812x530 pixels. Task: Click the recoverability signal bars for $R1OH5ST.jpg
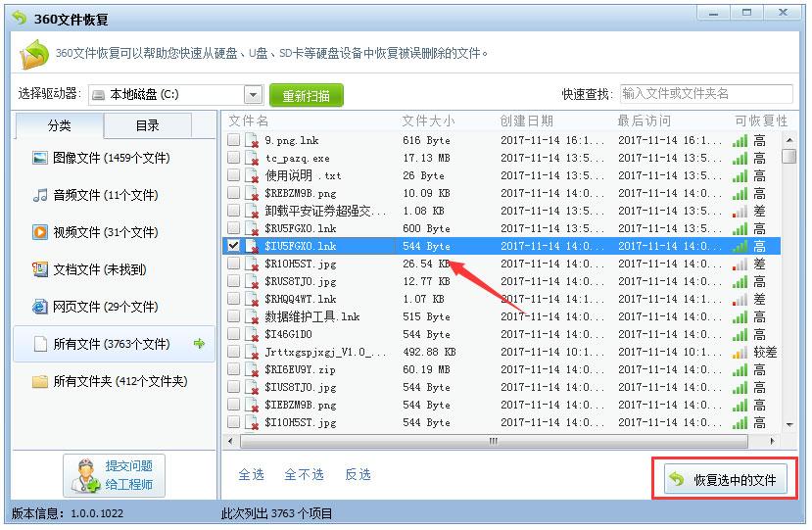click(740, 265)
